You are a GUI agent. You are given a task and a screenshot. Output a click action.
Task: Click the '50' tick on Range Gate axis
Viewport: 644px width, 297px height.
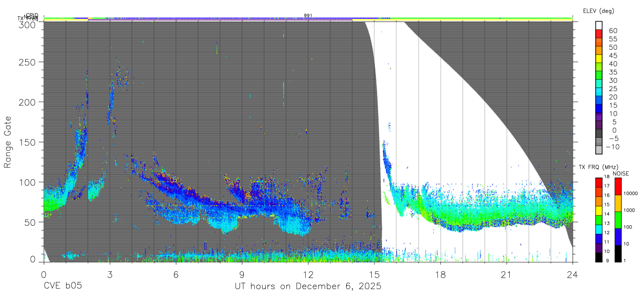click(x=30, y=222)
